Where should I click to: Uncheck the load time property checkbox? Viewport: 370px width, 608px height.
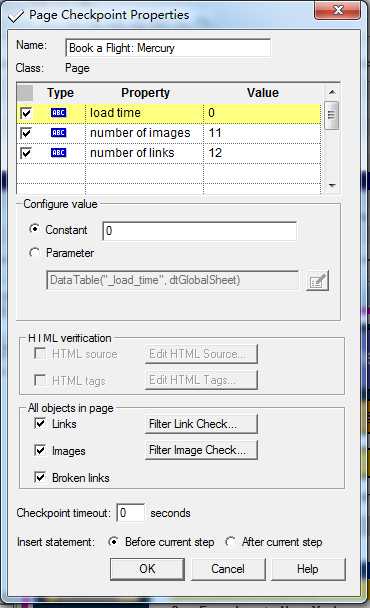point(26,113)
